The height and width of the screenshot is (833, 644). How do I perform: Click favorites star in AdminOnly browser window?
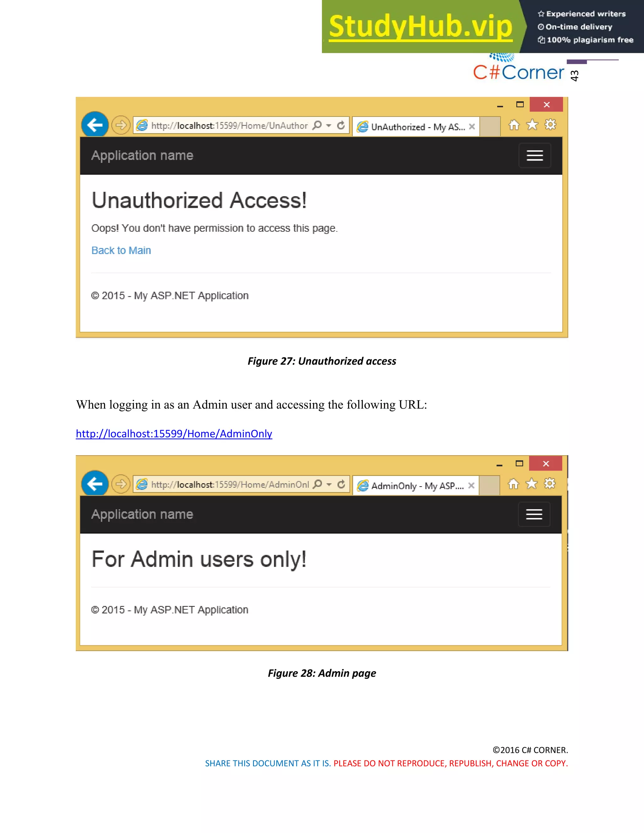[x=531, y=484]
